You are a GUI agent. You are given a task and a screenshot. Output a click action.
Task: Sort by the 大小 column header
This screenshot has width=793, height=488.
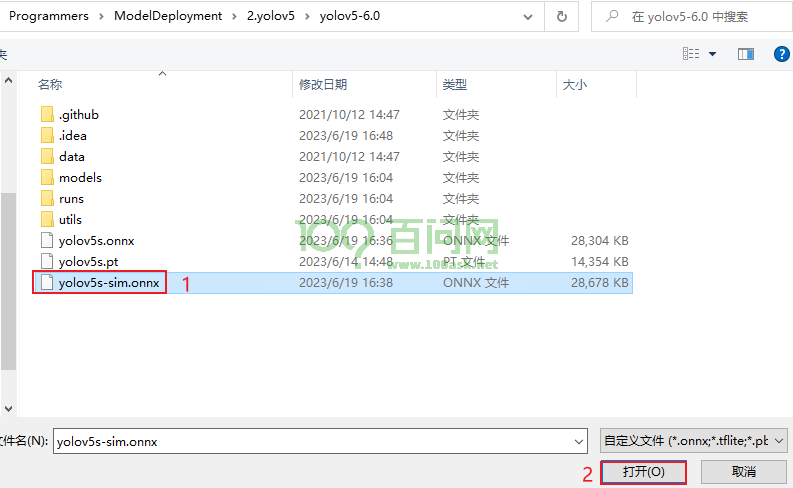pos(574,85)
